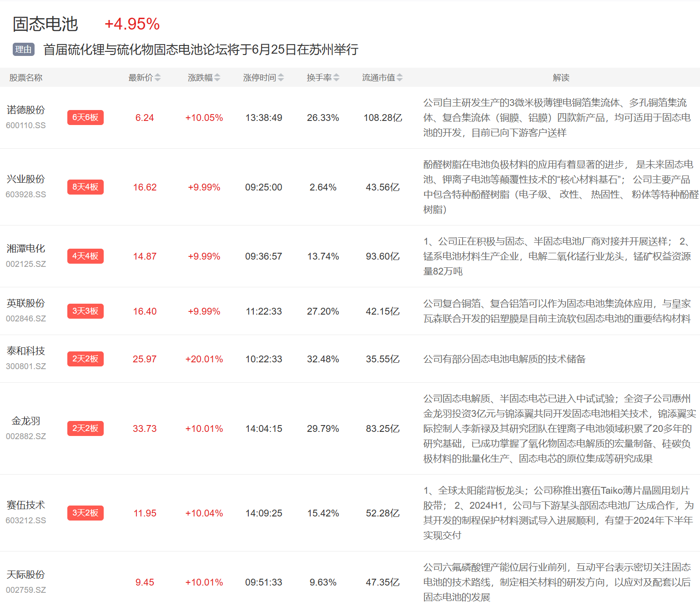Open the 诺德股份 stock name link
Image resolution: width=700 pixels, height=611 pixels.
[26, 110]
